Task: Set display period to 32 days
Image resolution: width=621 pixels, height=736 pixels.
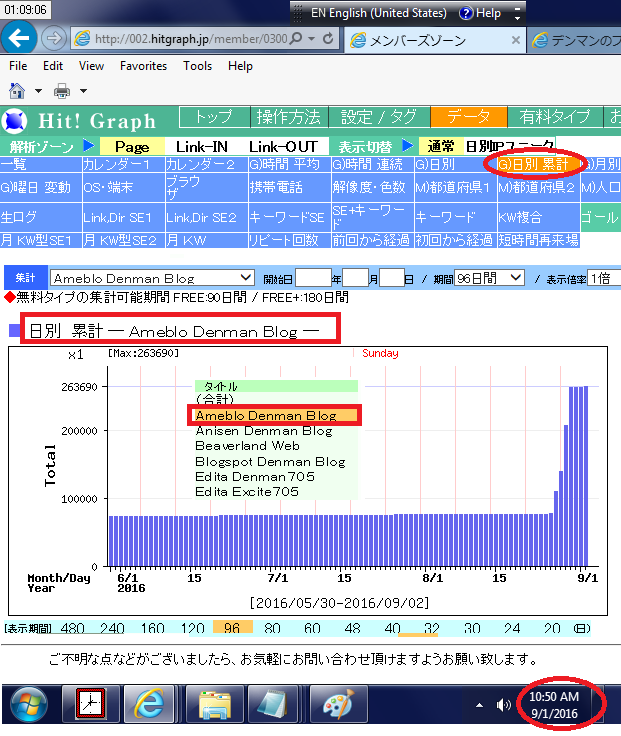Action: [431, 628]
